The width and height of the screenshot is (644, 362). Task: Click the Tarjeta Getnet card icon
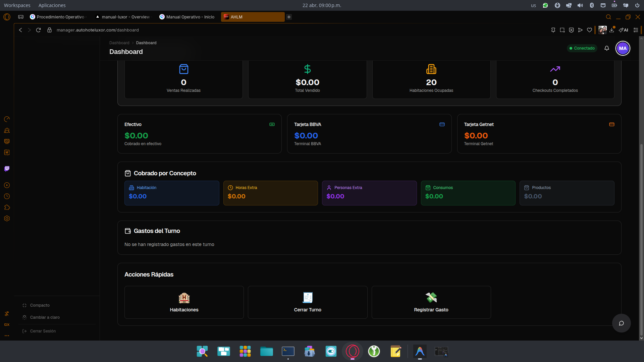pos(612,124)
